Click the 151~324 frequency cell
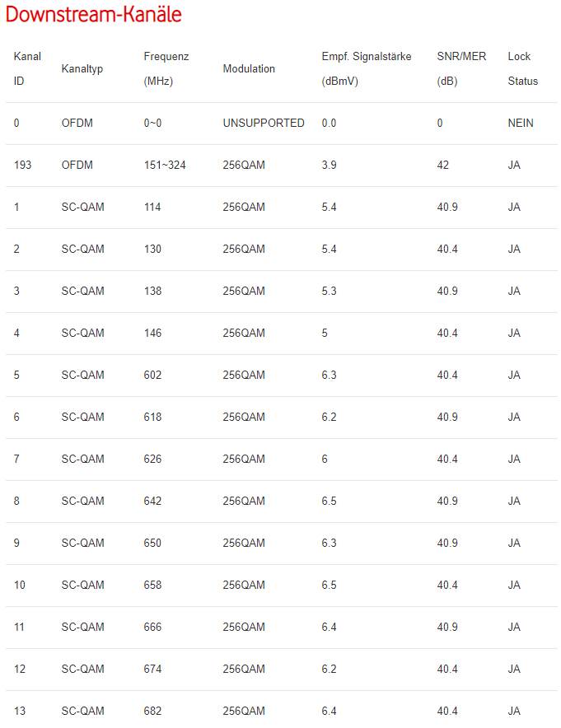Viewport: 561px width, 728px height. click(165, 166)
